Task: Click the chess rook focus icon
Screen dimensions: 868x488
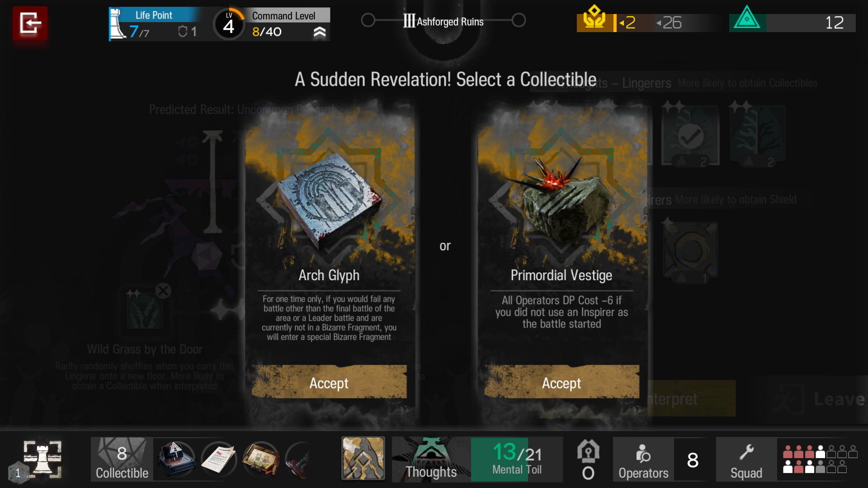Action: (42, 458)
